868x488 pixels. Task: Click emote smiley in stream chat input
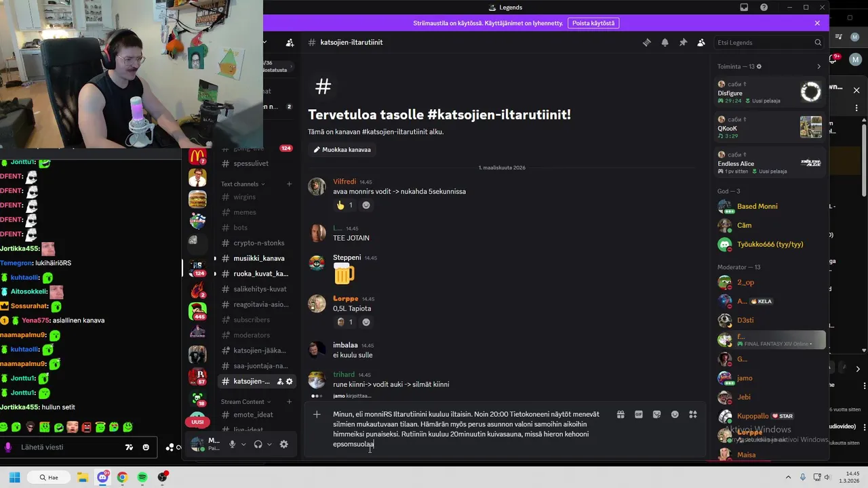point(146,447)
